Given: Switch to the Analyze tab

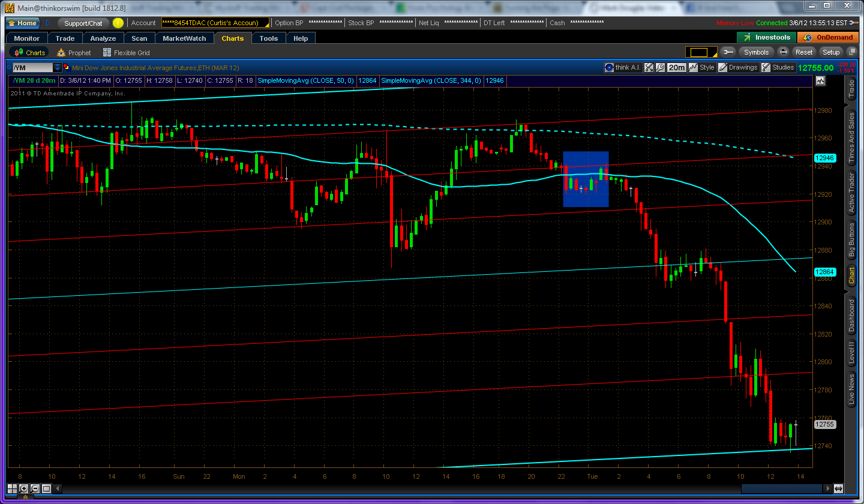Looking at the screenshot, I should point(103,38).
